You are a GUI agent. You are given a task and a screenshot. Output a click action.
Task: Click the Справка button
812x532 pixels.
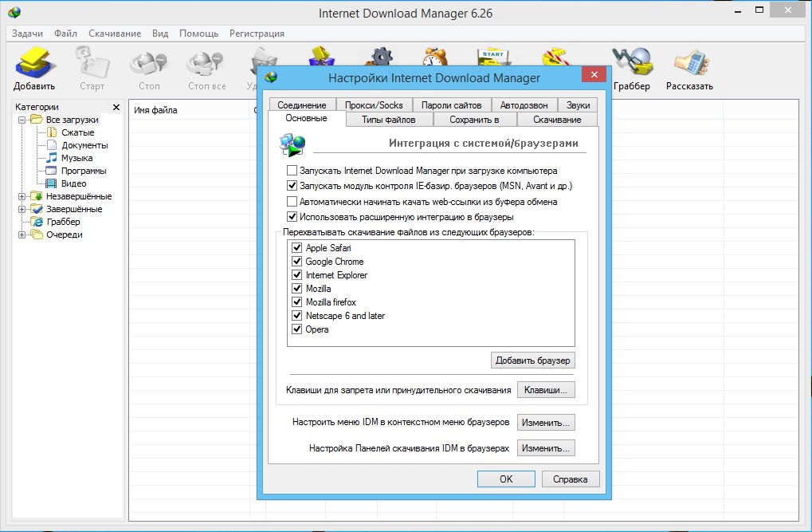[x=571, y=479]
